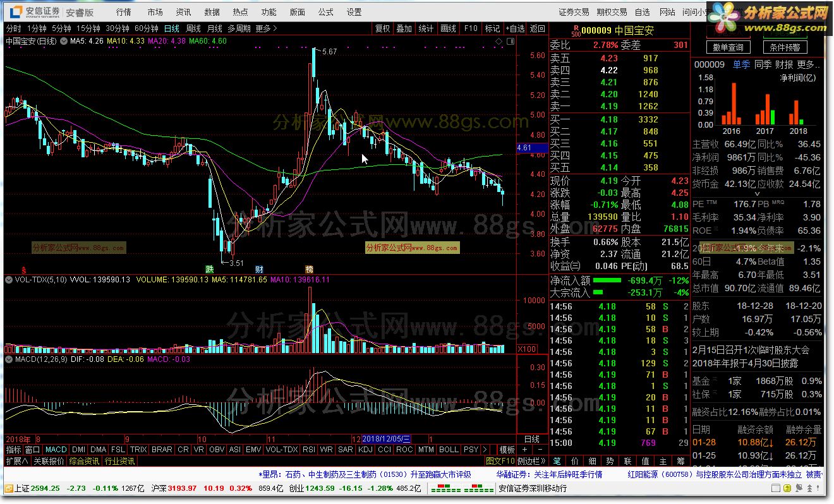Click the F10 button in chart toolbar

click(470, 28)
